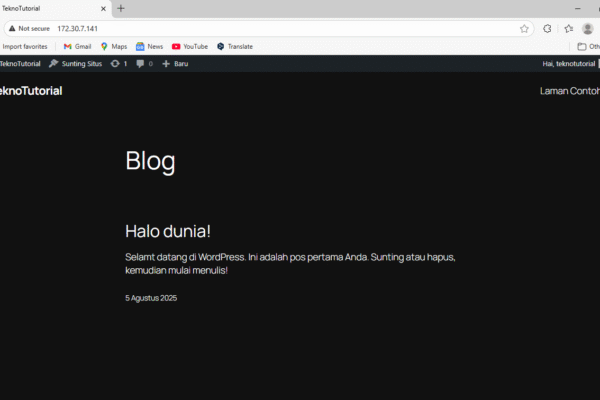600x400 pixels.
Task: Open the Laman Contoh navigation link
Action: pos(570,91)
